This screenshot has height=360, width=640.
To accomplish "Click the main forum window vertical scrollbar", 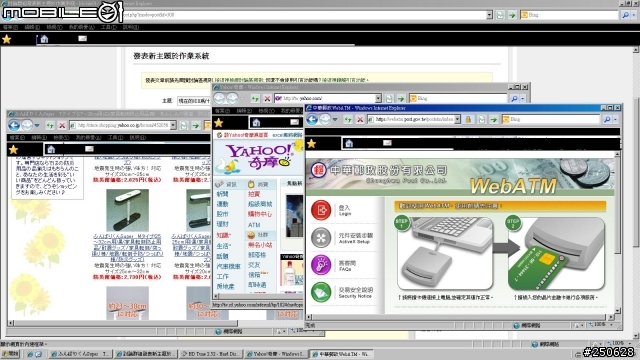I will [636, 171].
